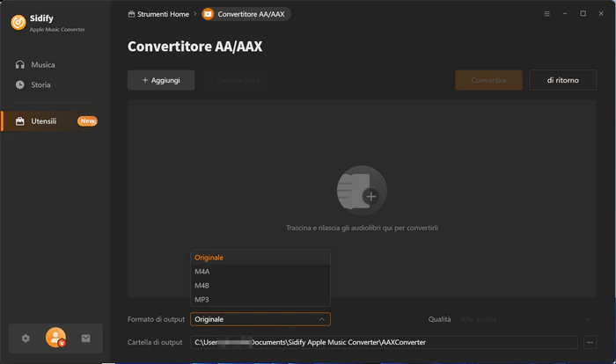The image size is (616, 364).
Task: Click the greyed-out button beside Aggiungi
Action: [235, 80]
